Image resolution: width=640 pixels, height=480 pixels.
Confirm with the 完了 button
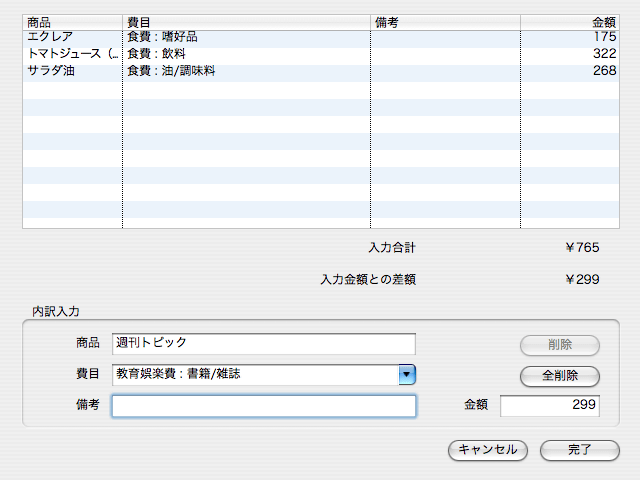pos(579,450)
